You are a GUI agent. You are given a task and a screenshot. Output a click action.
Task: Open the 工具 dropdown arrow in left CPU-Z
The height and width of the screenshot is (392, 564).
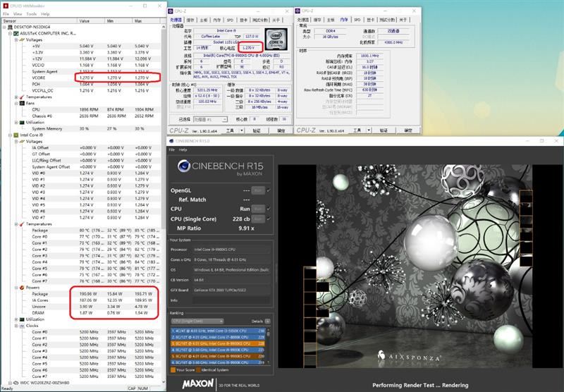tap(242, 130)
